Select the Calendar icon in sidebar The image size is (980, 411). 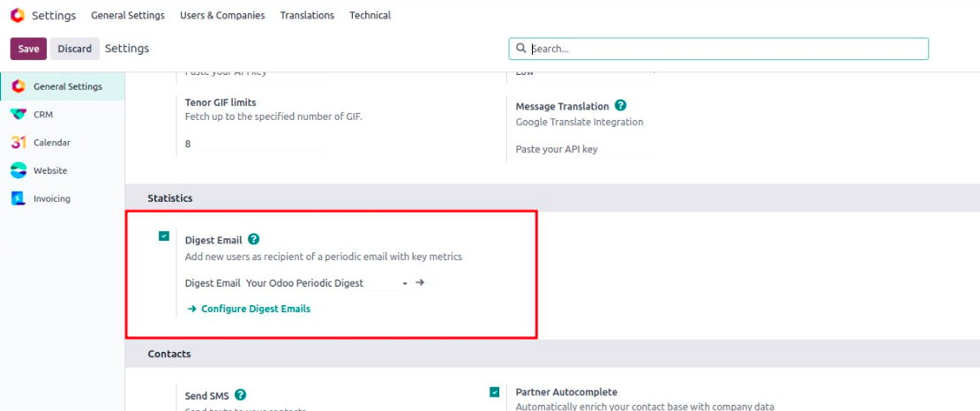18,143
